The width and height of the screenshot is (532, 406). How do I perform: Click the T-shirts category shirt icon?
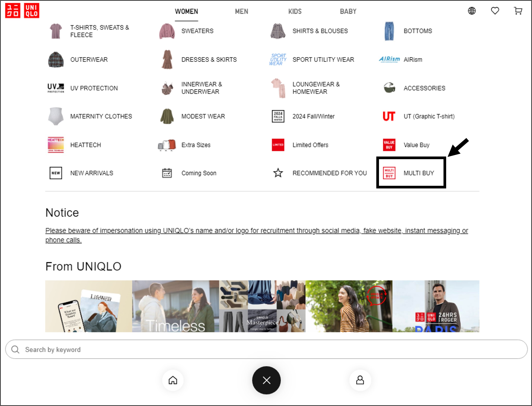coord(56,31)
